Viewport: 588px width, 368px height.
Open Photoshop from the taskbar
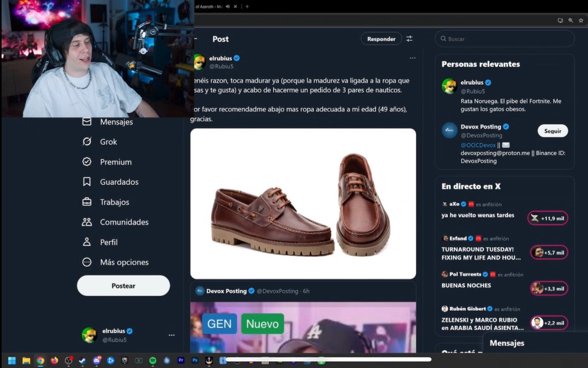tap(195, 361)
